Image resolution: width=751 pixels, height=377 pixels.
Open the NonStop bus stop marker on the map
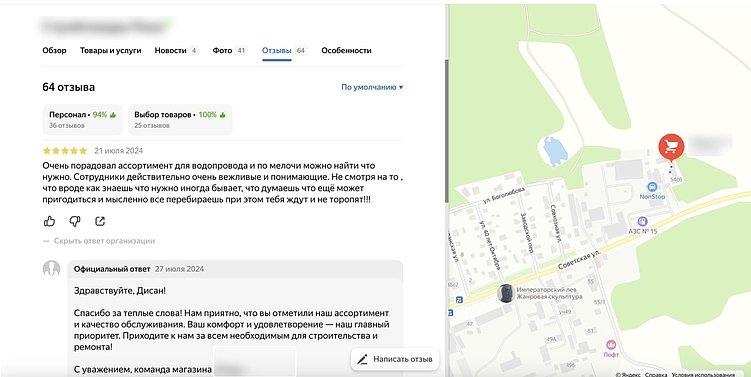[x=652, y=187]
